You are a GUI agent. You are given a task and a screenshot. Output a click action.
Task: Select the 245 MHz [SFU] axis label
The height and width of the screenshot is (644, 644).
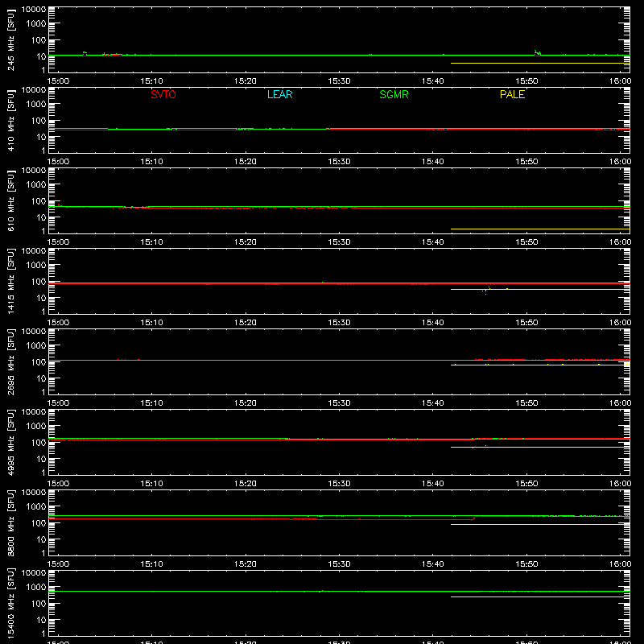(x=11, y=39)
